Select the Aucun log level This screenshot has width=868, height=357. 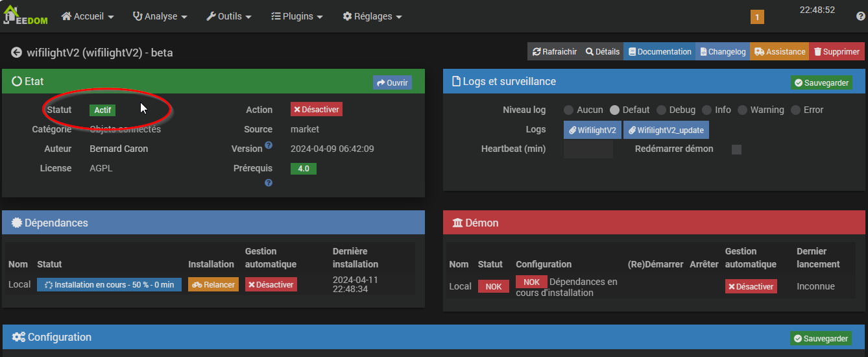(x=569, y=110)
